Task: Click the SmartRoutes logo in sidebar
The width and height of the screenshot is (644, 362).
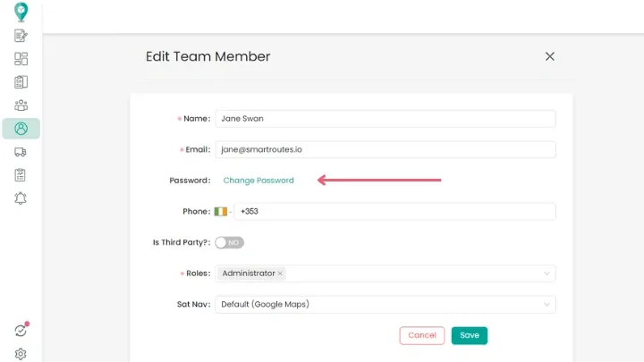Action: pos(21,12)
